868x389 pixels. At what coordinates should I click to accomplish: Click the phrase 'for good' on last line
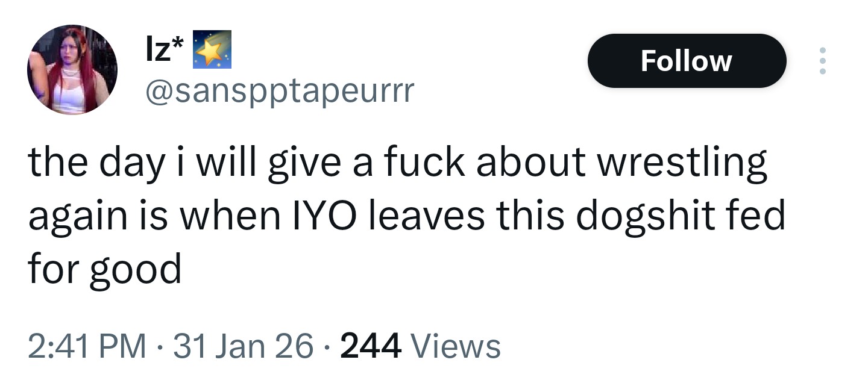[x=105, y=270]
